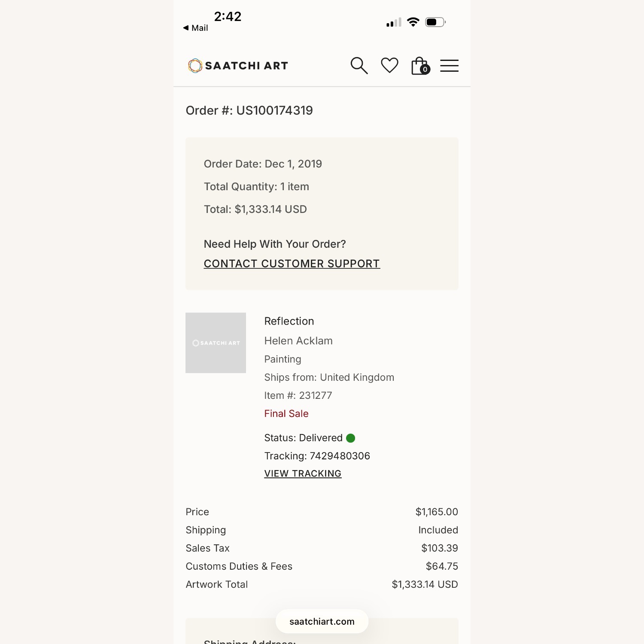Open the shopping bag cart

coord(420,66)
